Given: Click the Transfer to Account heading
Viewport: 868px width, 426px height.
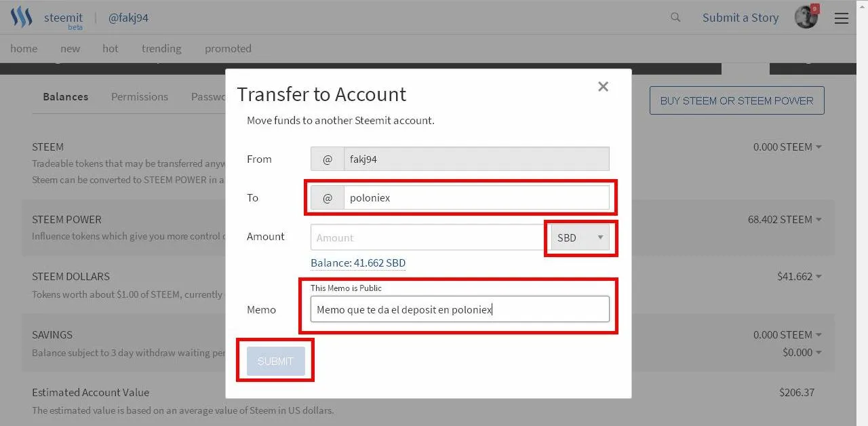Looking at the screenshot, I should click(321, 94).
